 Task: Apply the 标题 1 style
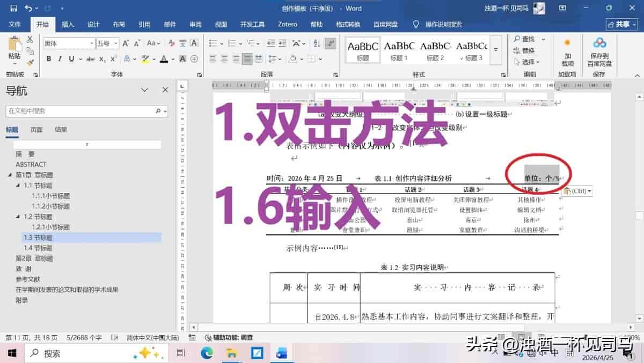pyautogui.click(x=399, y=51)
